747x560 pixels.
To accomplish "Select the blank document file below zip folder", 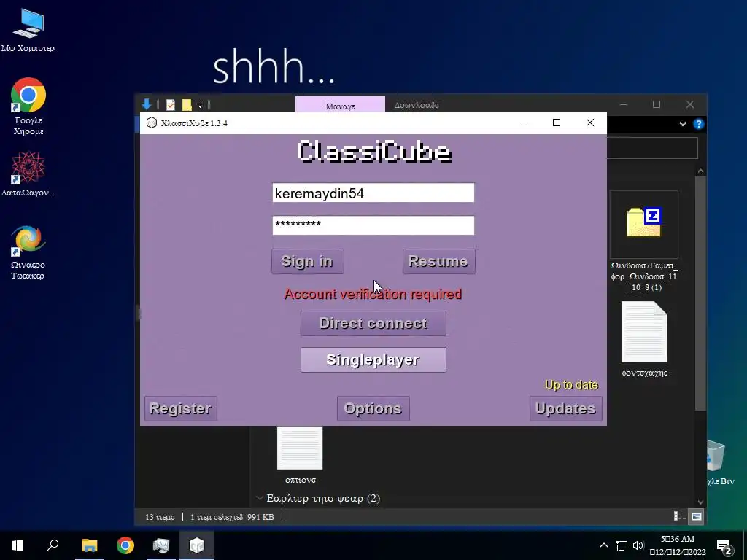I will [x=644, y=340].
